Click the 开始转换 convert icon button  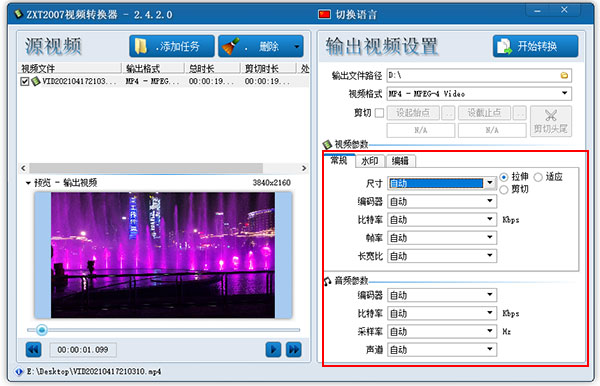535,46
